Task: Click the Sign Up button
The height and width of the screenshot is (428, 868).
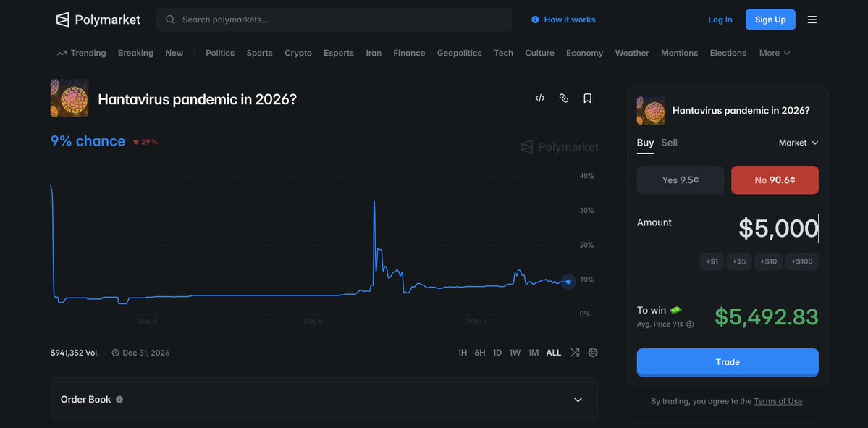Action: [770, 20]
